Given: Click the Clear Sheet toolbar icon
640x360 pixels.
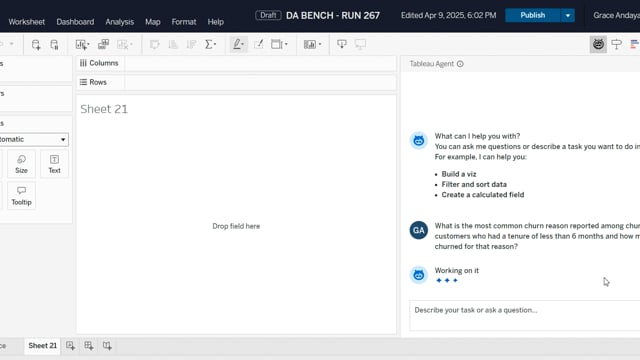Looking at the screenshot, I should pos(122,44).
